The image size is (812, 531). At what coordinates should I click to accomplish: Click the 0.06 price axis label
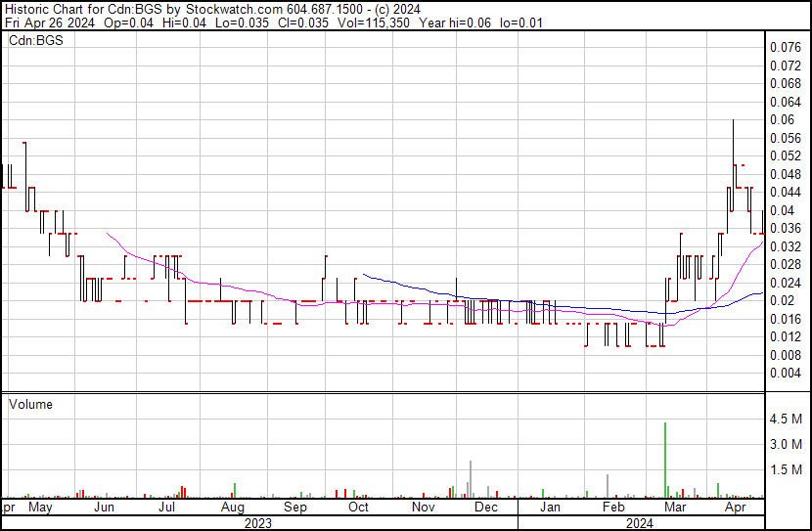click(782, 119)
